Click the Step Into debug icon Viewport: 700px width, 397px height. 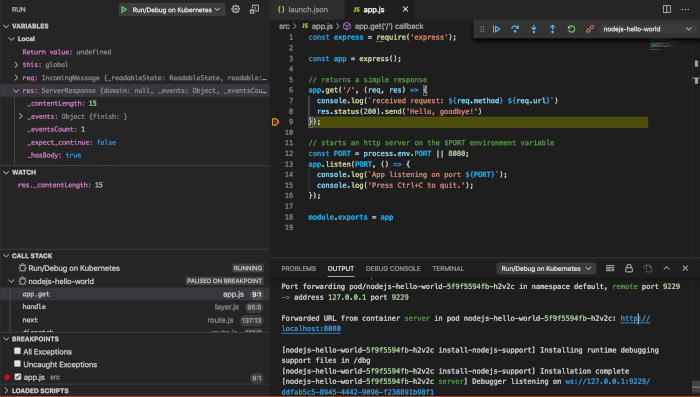(x=534, y=29)
